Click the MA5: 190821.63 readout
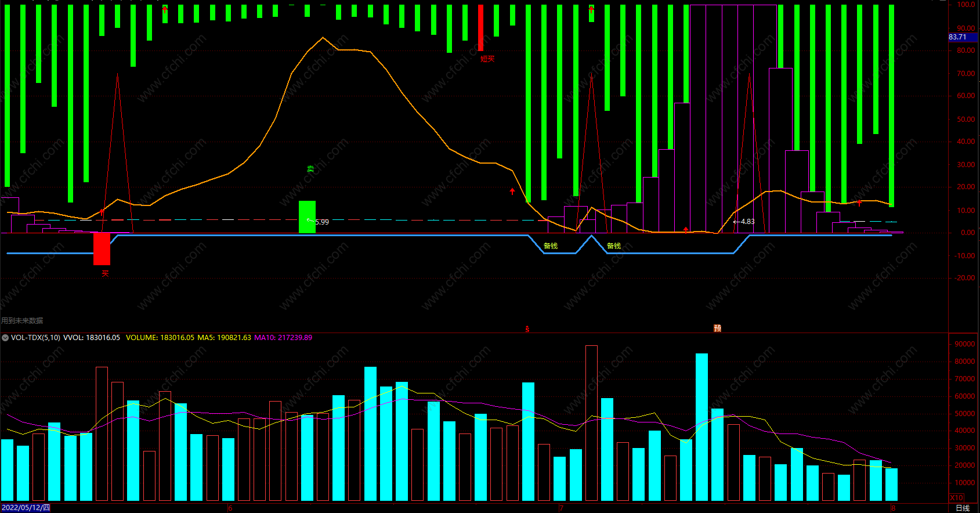 click(224, 337)
